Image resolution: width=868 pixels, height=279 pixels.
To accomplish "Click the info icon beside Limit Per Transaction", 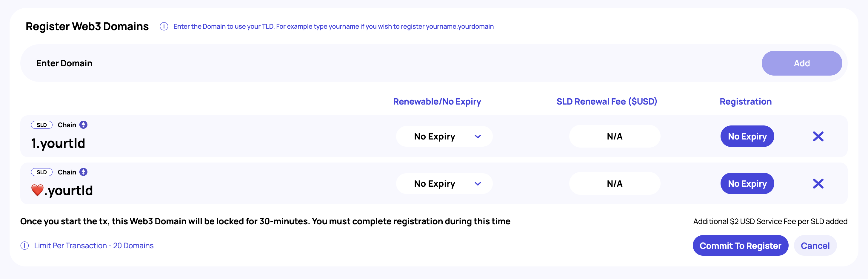I will [x=24, y=246].
